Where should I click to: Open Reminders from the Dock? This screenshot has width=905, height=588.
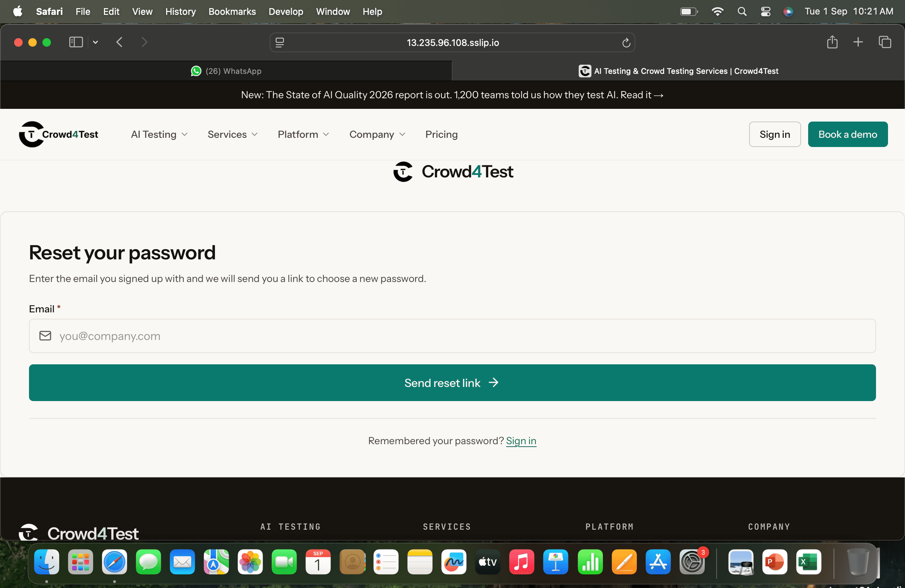(386, 561)
